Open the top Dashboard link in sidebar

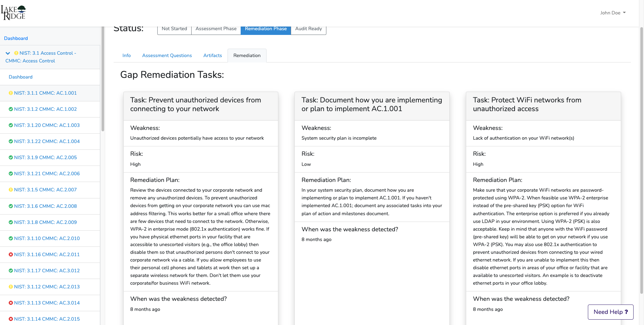pos(16,38)
